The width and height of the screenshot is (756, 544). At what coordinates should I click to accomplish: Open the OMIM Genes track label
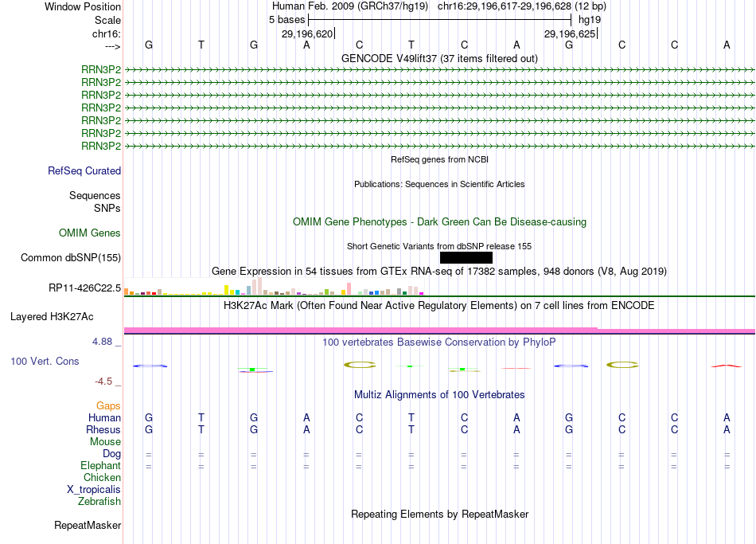90,233
